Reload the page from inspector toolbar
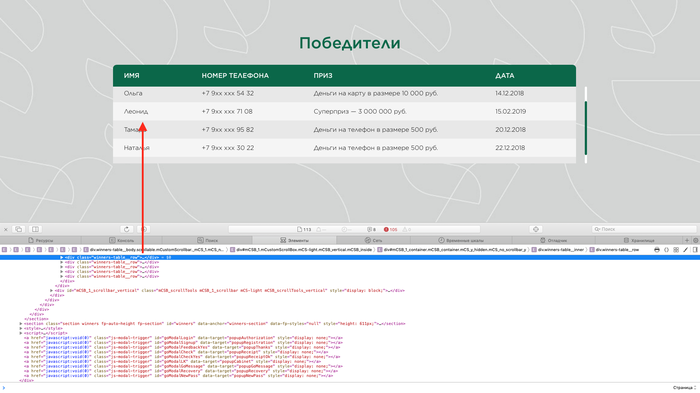The height and width of the screenshot is (393, 700). click(127, 230)
